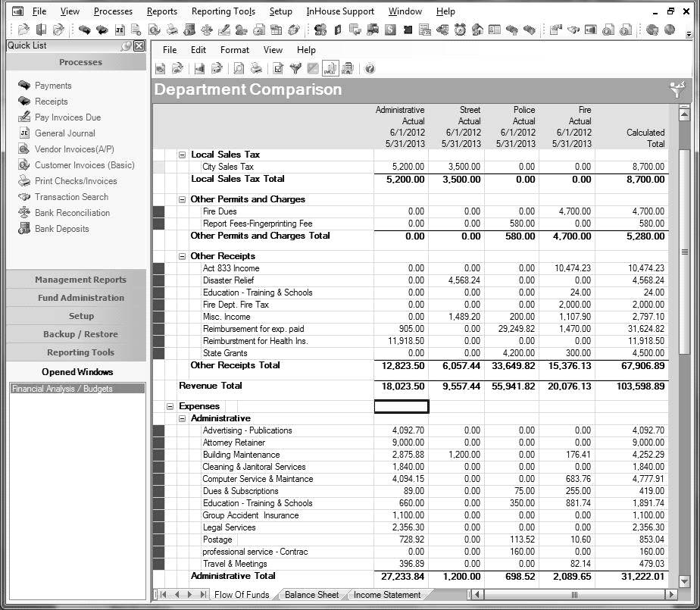Expand the Management Reports section
Viewport: 700px width, 610px height.
[x=80, y=280]
